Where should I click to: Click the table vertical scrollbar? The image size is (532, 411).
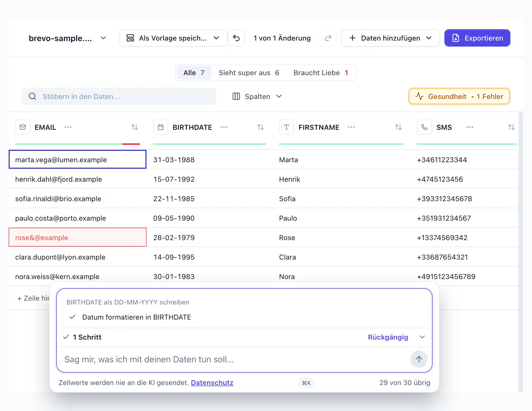coord(521,252)
